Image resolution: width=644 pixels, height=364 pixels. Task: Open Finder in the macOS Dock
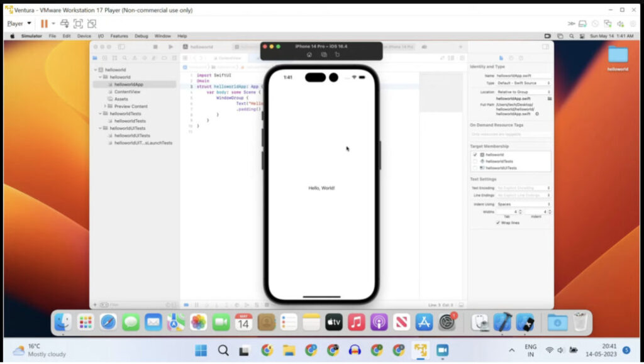64,323
